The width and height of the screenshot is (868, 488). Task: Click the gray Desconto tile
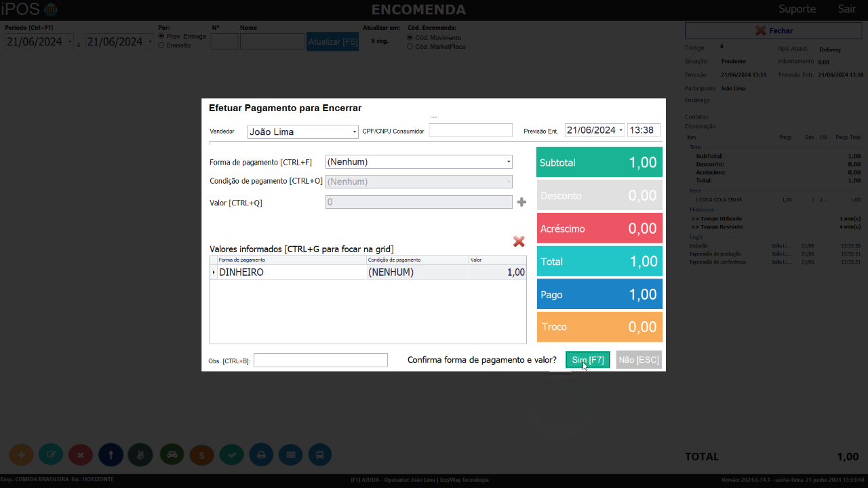point(599,195)
